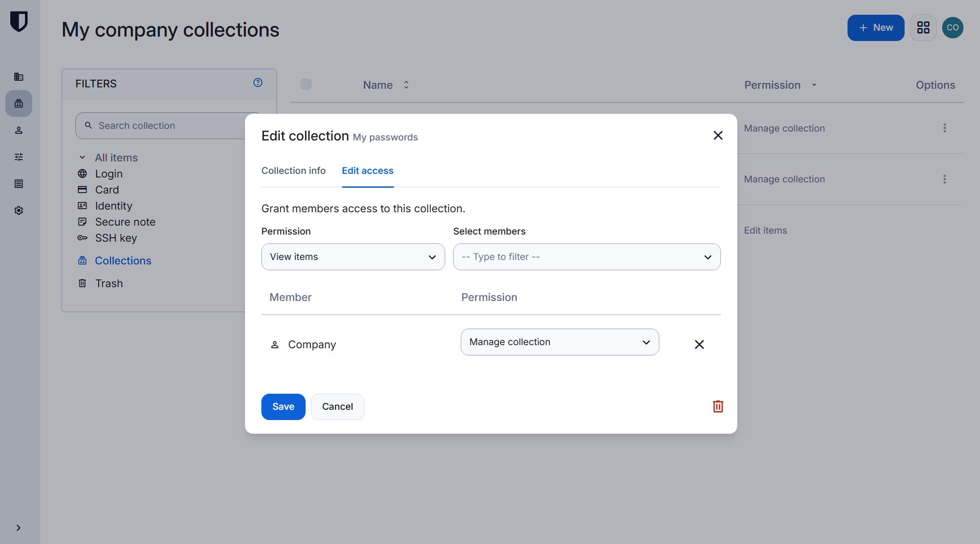Screen dimensions: 980x544
Task: Sort by the Name column arrows
Action: point(406,85)
